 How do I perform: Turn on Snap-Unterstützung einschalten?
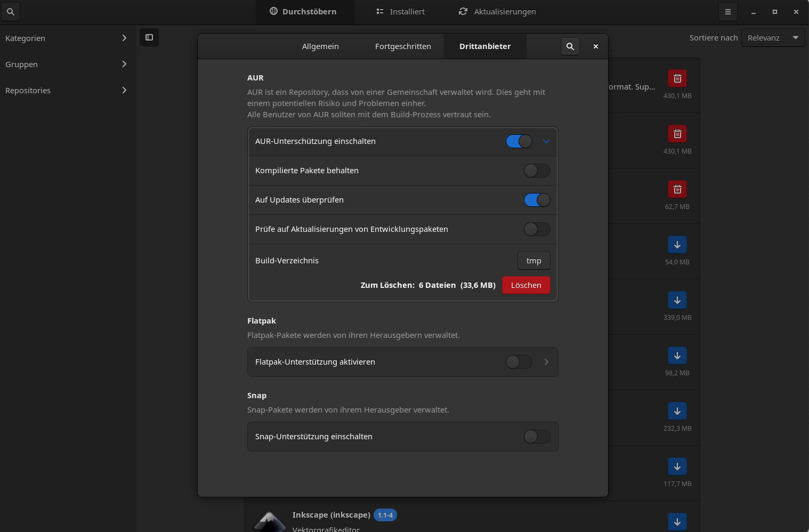(537, 437)
